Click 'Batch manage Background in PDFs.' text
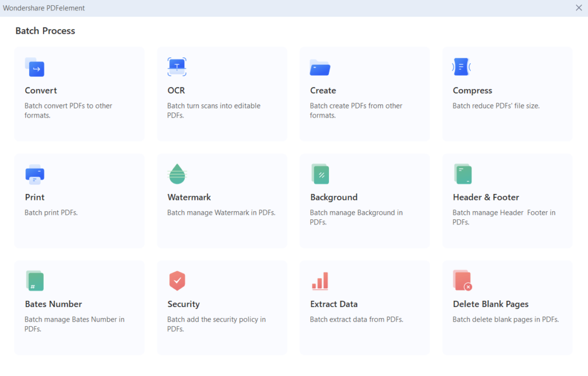 click(x=356, y=218)
